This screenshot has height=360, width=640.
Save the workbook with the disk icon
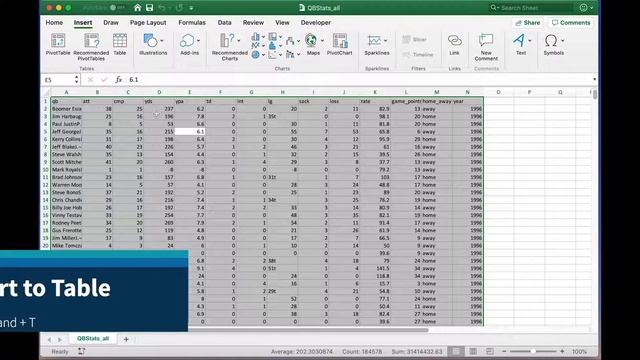pos(149,8)
